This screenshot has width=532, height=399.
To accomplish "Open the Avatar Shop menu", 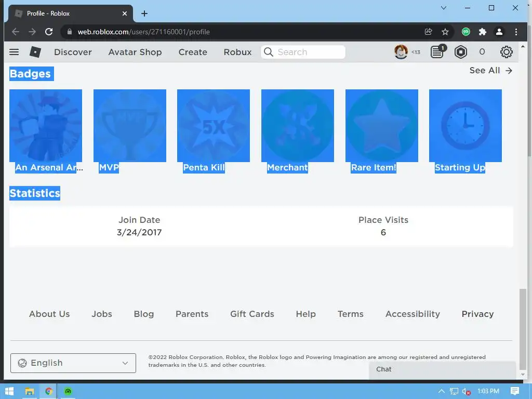I will [x=135, y=52].
